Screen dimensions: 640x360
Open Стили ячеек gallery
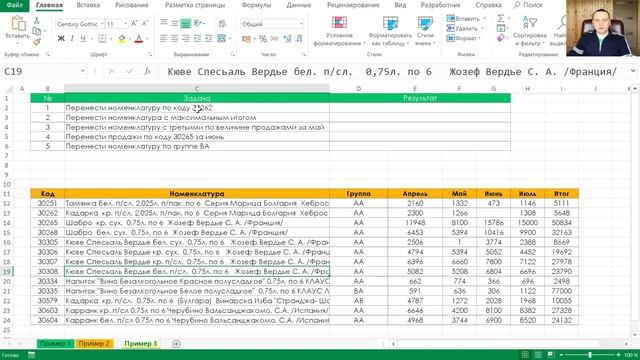425,32
